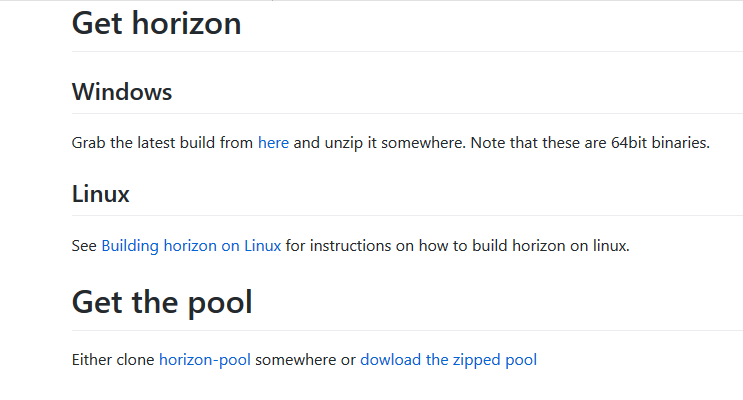This screenshot has height=400, width=743.
Task: Click "somewhere or" between the pool links
Action: 305,360
